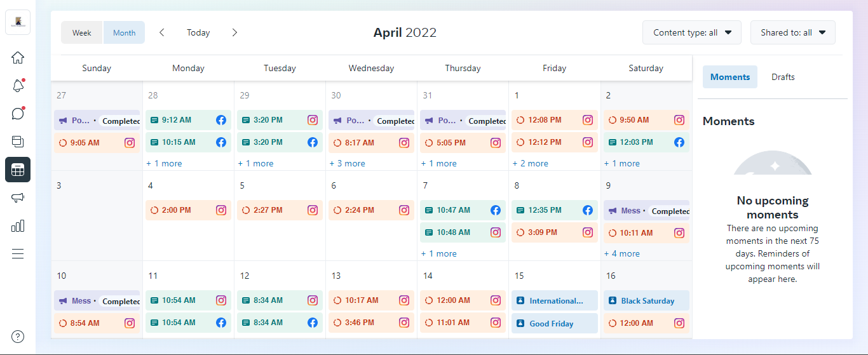
Task: Select the Moments tab
Action: [729, 77]
